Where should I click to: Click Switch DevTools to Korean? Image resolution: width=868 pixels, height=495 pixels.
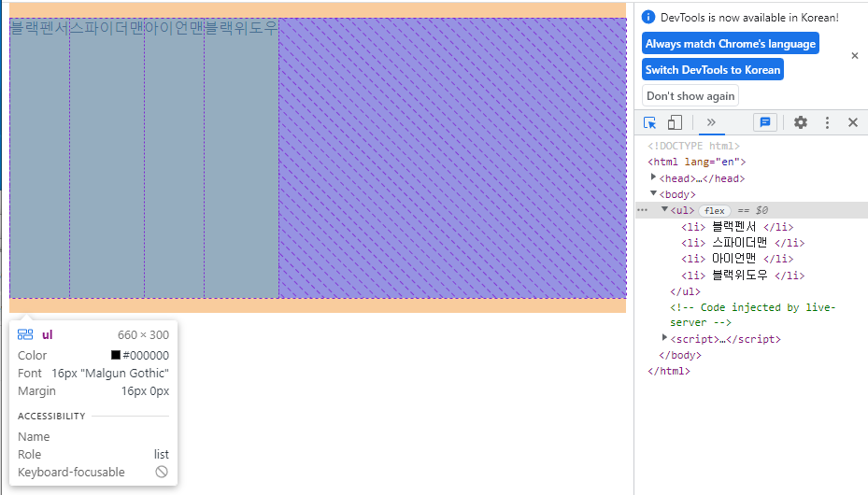[713, 70]
